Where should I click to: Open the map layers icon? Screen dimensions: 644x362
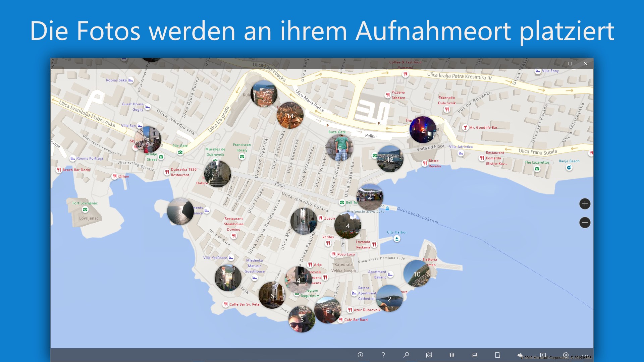(x=451, y=355)
